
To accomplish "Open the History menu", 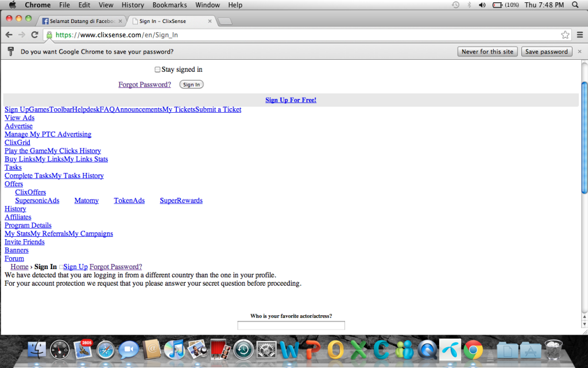I will [x=133, y=5].
